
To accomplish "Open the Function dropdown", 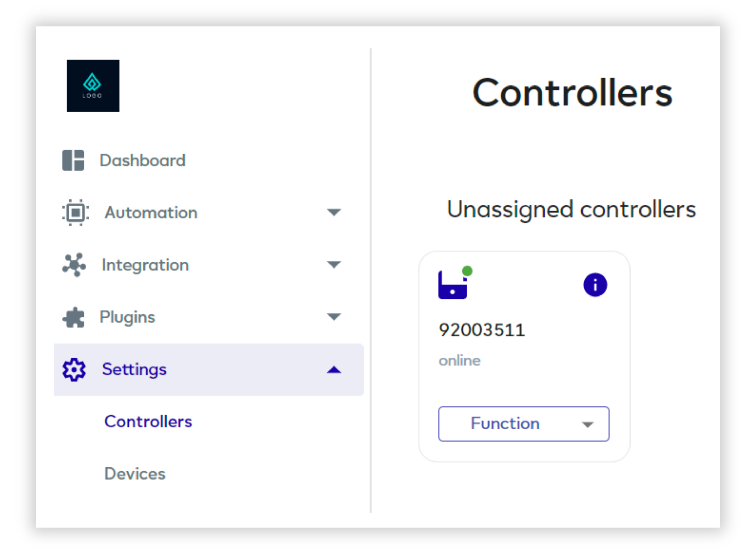I will pos(524,424).
